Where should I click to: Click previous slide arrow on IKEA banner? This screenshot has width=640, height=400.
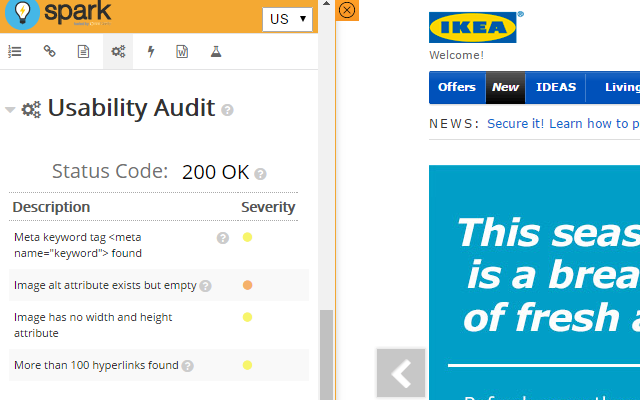tap(400, 373)
